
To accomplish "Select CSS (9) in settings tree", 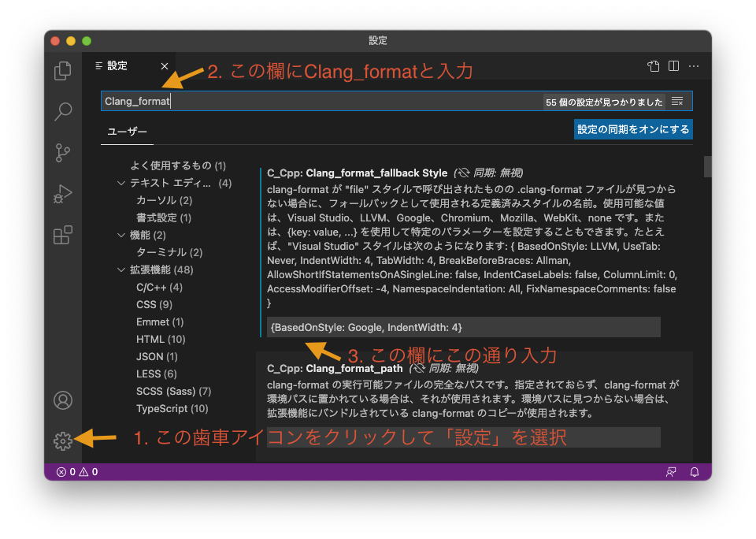I will [x=154, y=304].
